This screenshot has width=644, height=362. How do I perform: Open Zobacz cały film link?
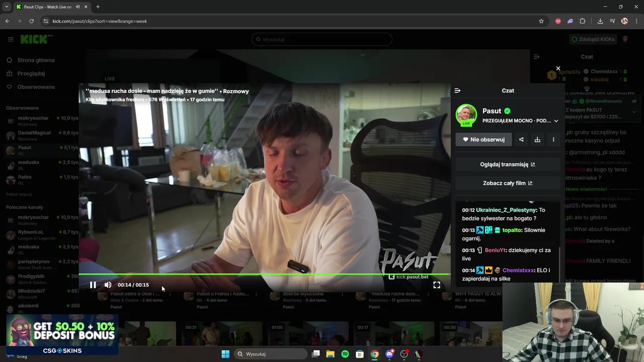pos(508,183)
